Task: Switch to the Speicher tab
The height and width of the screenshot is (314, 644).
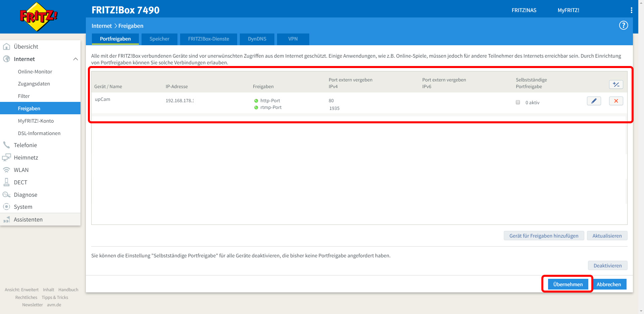Action: click(x=159, y=39)
